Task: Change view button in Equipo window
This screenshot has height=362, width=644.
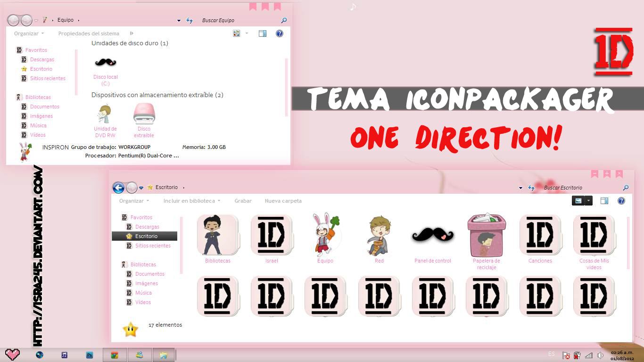Action: coord(237,33)
